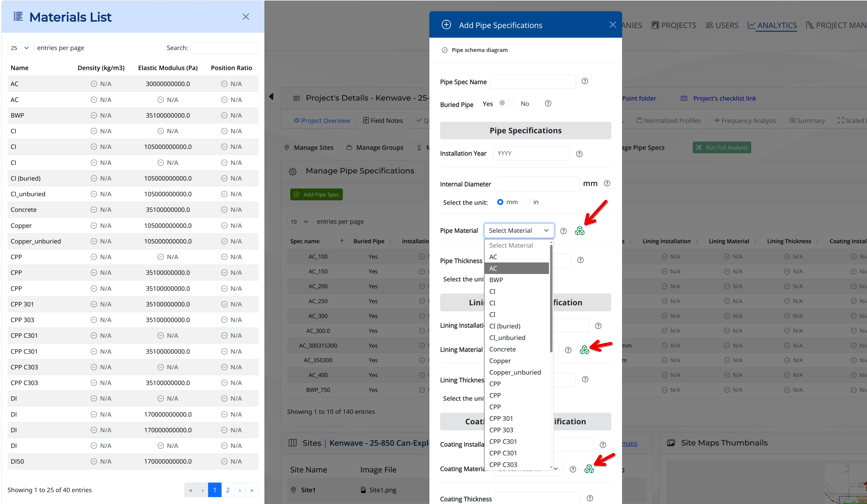Open the USERS menu item
Viewport: 867px width, 504px height.
(722, 25)
